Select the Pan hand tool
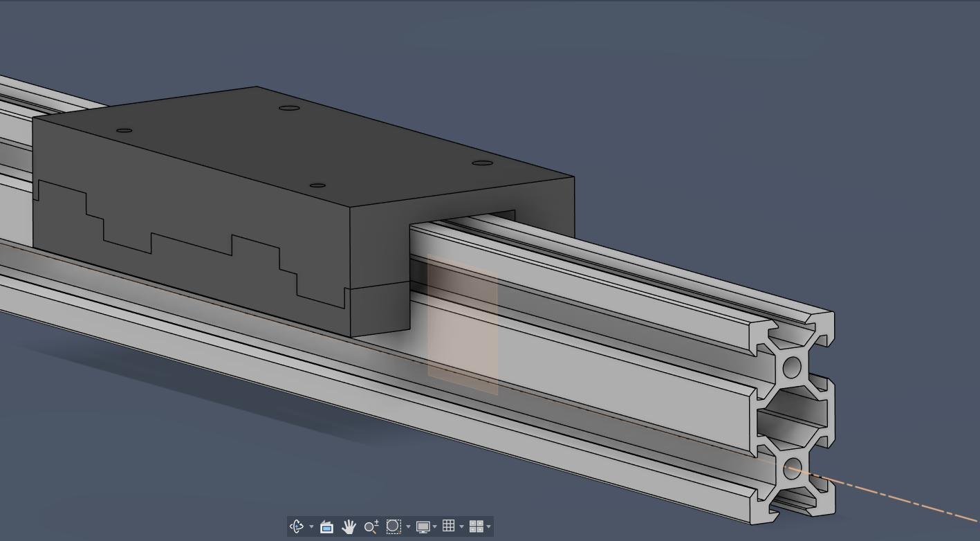The width and height of the screenshot is (980, 541). pos(349,526)
